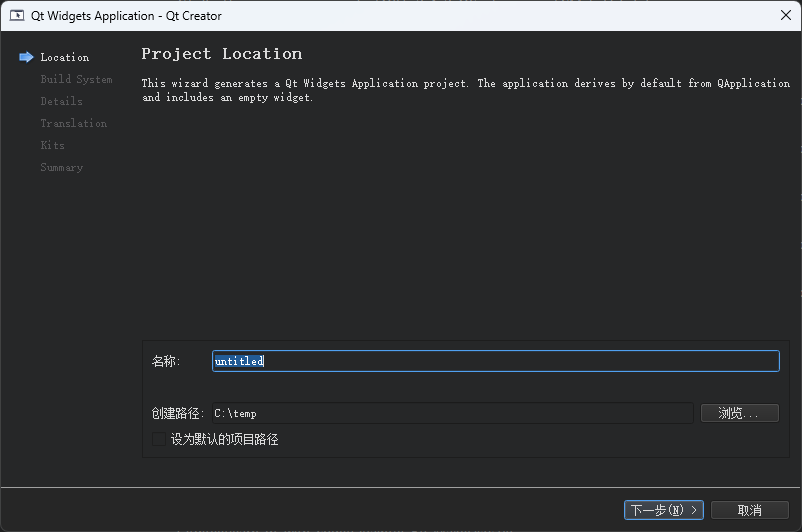Image resolution: width=802 pixels, height=532 pixels.
Task: Select the Summary step in sidebar
Action: 61,168
